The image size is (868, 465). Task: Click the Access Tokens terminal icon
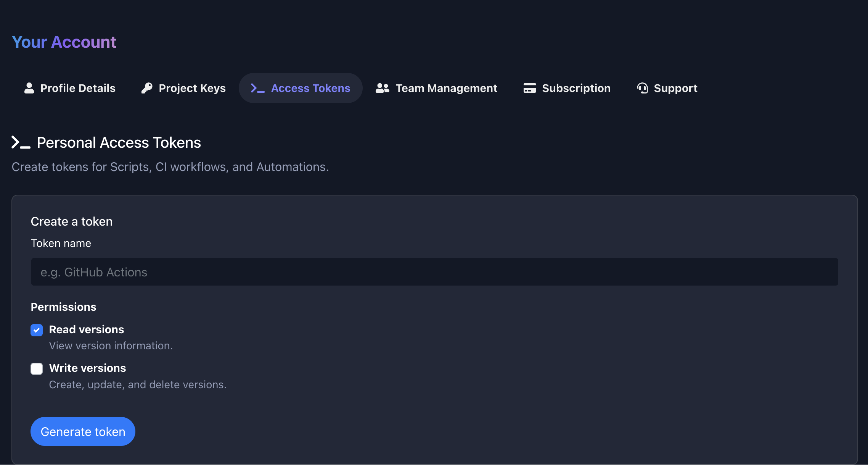pyautogui.click(x=257, y=88)
